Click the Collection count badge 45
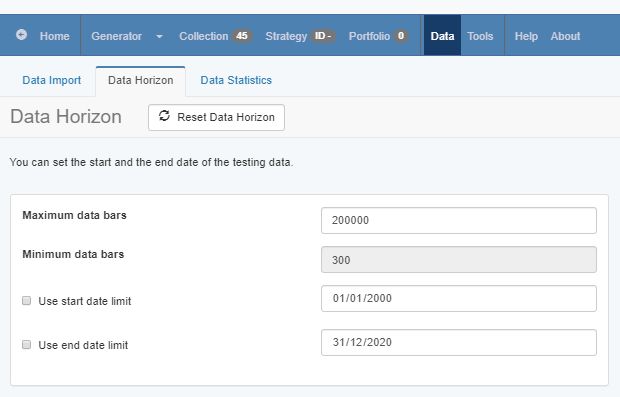Viewport: 620px width, 397px height. point(242,36)
